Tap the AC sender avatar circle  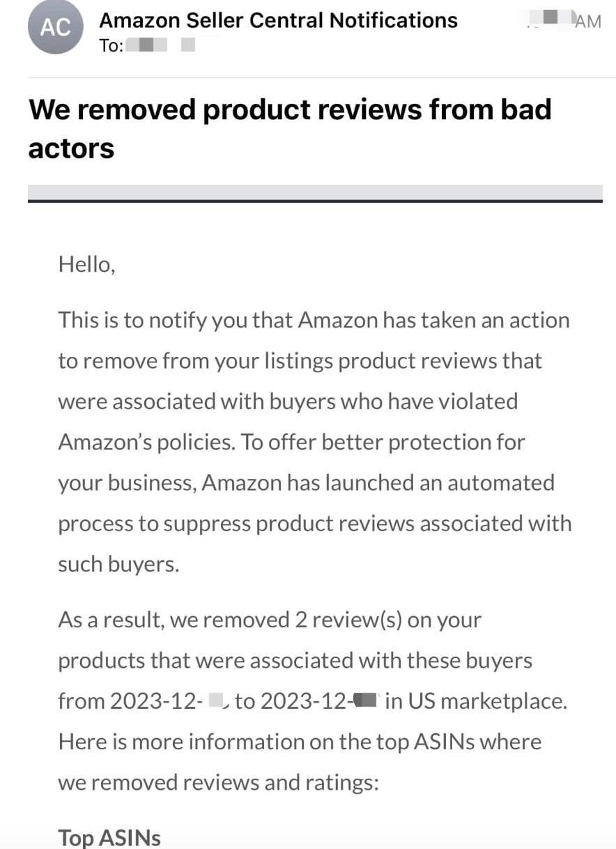click(55, 27)
